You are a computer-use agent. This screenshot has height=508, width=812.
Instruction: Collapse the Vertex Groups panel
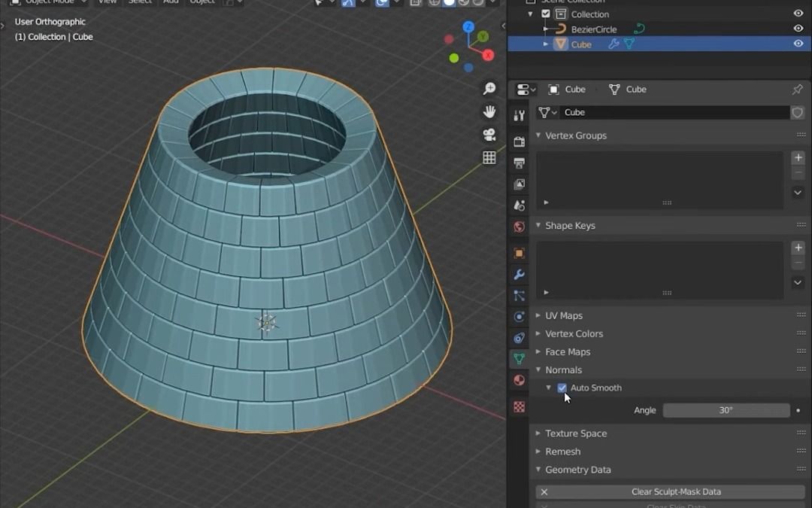coord(538,135)
